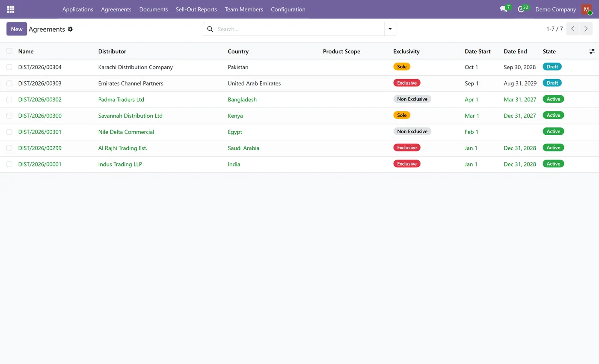Click the Draft state badge for Karachi
Viewport: 599px width, 364px height.
click(x=552, y=67)
